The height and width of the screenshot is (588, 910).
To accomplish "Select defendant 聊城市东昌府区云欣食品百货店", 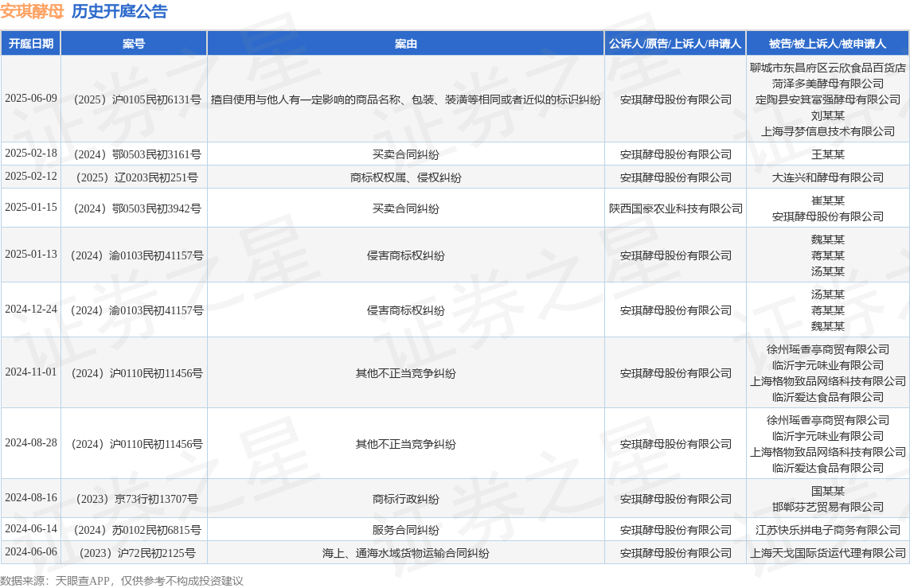I will pyautogui.click(x=827, y=68).
